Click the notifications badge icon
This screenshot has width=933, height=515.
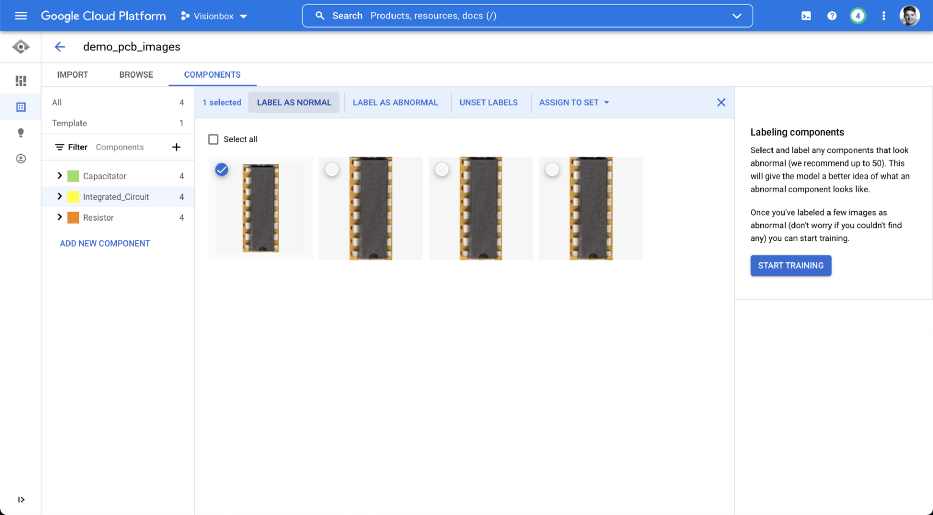857,16
